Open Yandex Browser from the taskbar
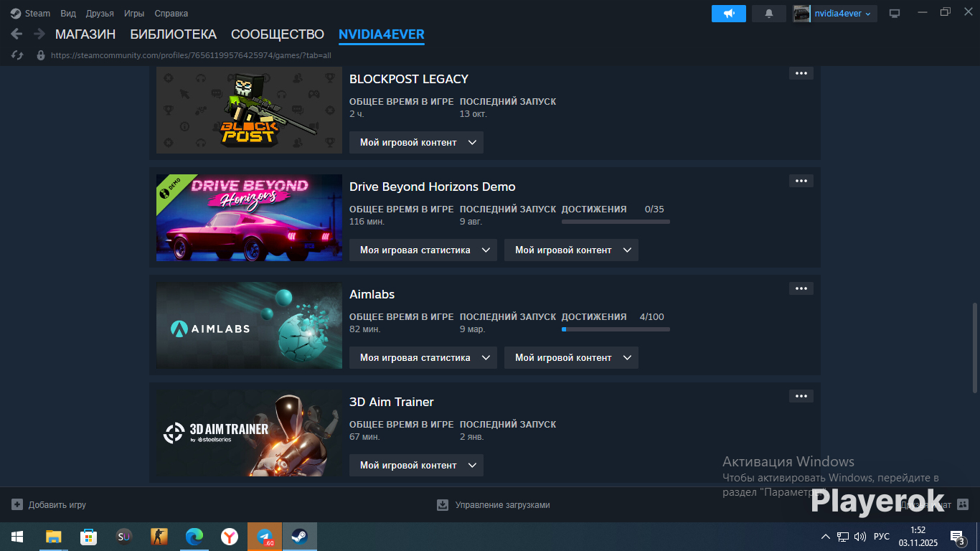The image size is (980, 551). (230, 537)
